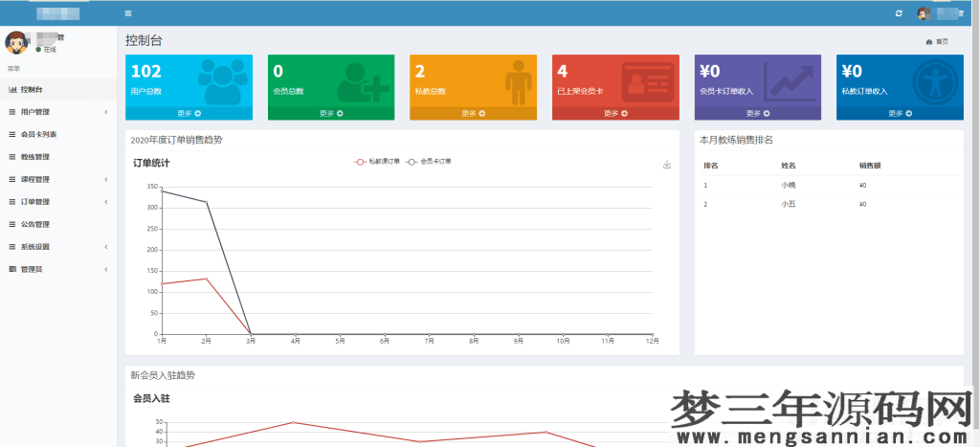Click the add-member icon on 会员总数 card

[x=363, y=82]
